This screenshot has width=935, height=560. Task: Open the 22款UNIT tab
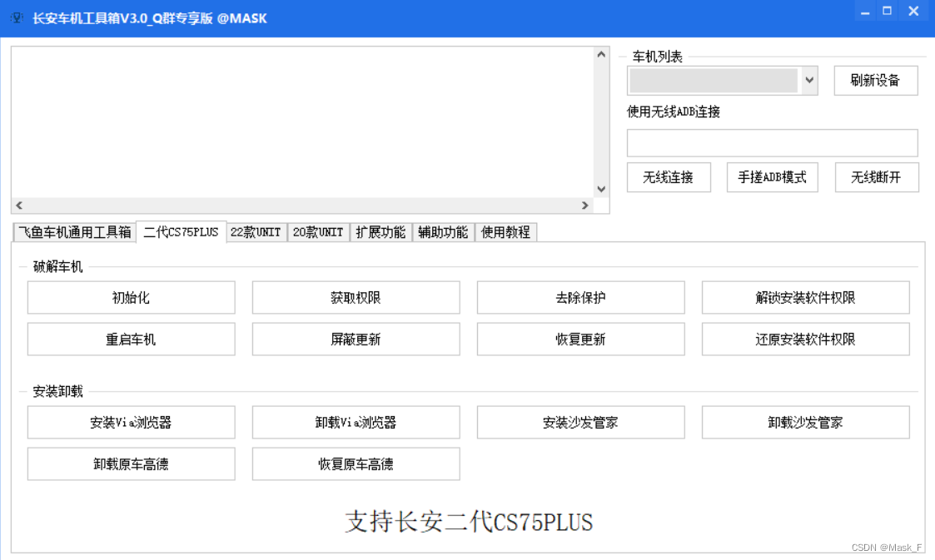(x=256, y=232)
